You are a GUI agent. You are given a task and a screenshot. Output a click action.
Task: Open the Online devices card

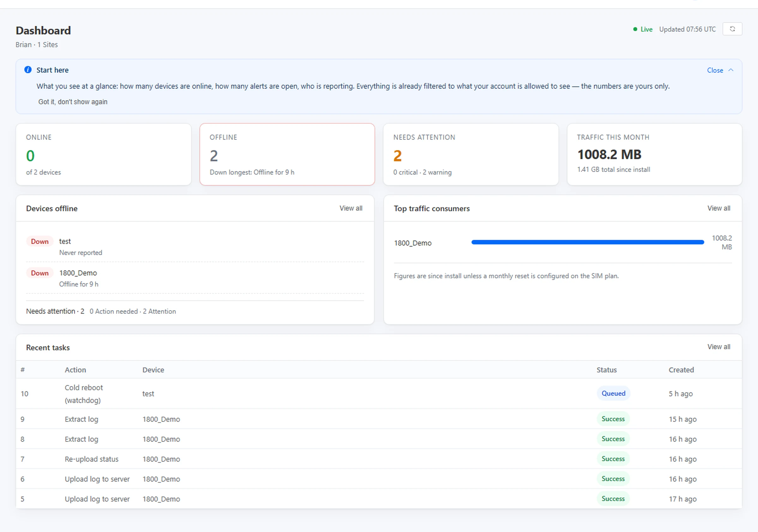pos(104,154)
